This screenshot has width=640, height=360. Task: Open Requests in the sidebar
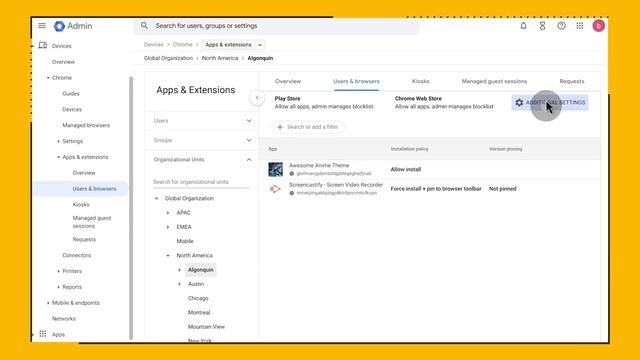click(84, 239)
